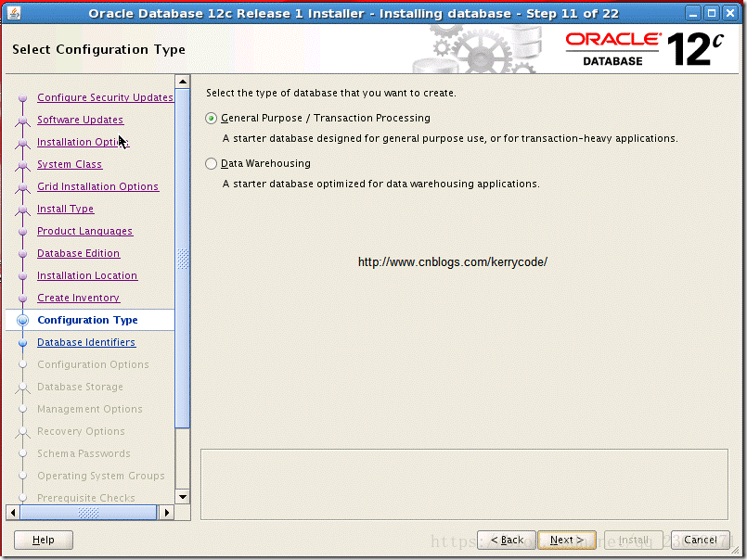Click the data warehousing starter database description
The width and height of the screenshot is (747, 560).
click(x=381, y=184)
